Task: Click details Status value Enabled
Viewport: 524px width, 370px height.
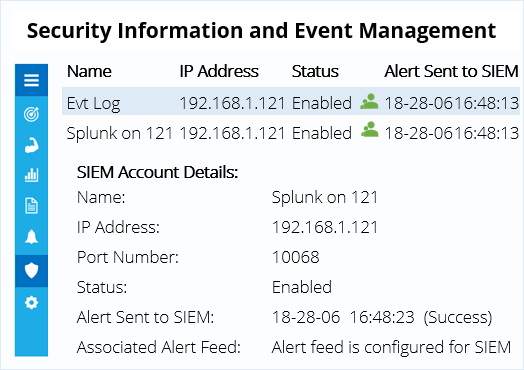Action: click(302, 287)
